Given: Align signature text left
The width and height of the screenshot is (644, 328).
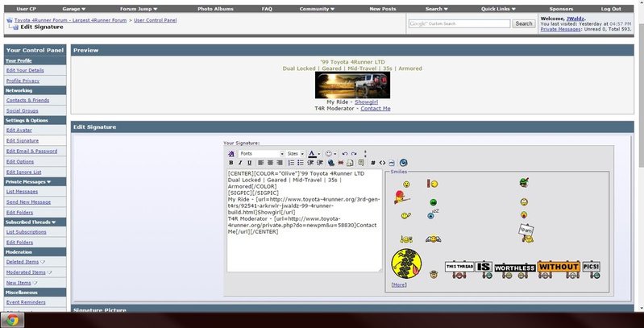Looking at the screenshot, I should (261, 163).
